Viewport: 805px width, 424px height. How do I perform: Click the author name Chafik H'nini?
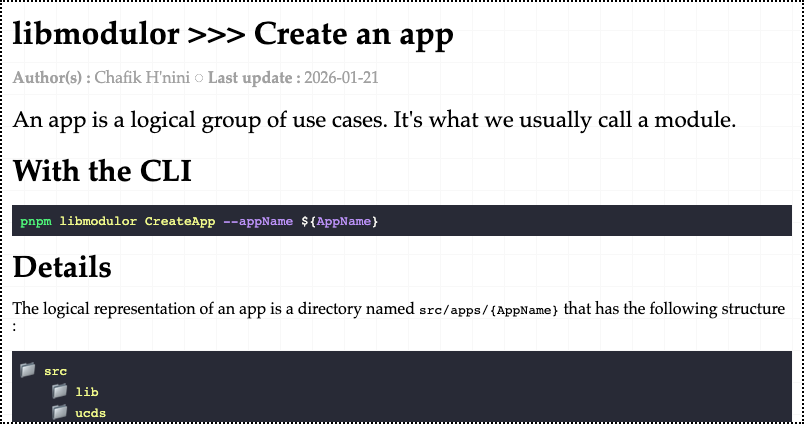142,78
